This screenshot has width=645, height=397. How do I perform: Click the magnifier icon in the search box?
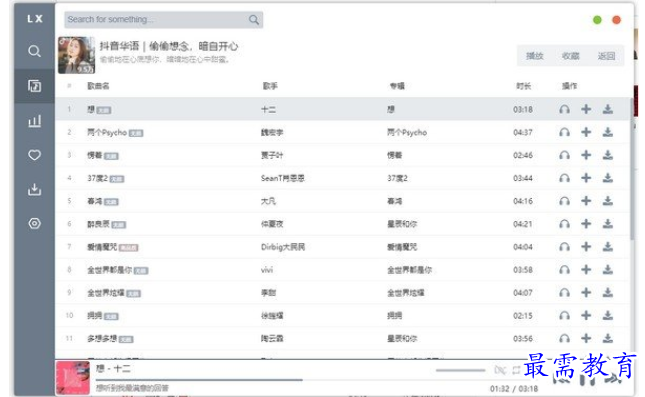[x=254, y=19]
